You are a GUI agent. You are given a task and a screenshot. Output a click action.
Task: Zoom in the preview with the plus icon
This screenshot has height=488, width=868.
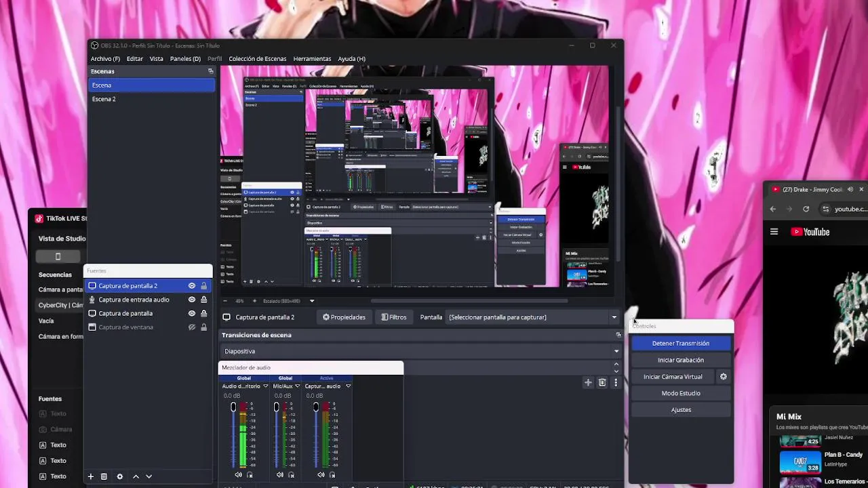(x=254, y=301)
